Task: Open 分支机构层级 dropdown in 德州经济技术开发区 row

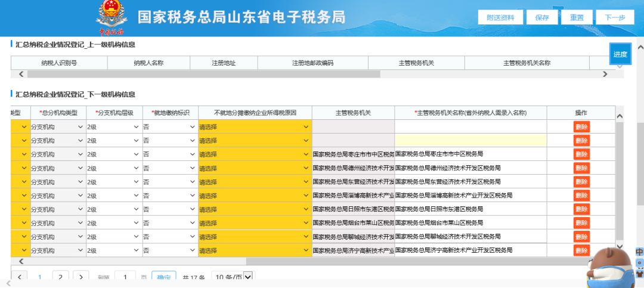Action: click(x=114, y=168)
